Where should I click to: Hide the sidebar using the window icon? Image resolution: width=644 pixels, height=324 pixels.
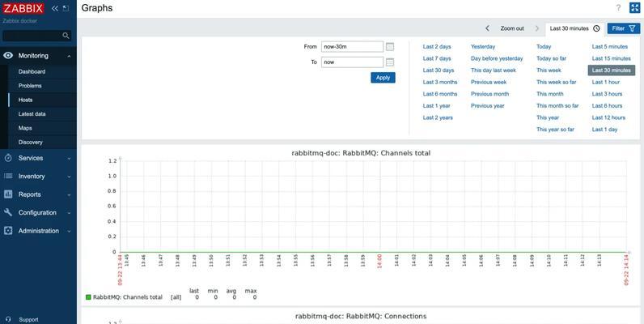click(x=66, y=8)
